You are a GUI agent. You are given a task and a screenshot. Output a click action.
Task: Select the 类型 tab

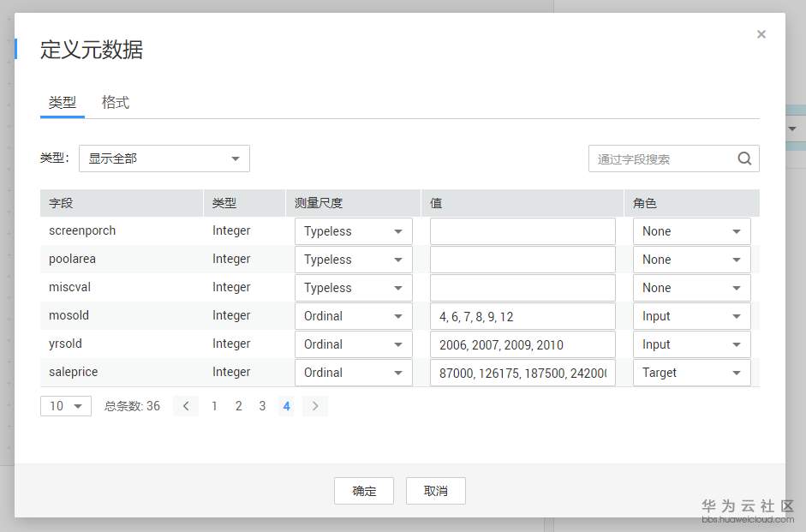pyautogui.click(x=63, y=102)
